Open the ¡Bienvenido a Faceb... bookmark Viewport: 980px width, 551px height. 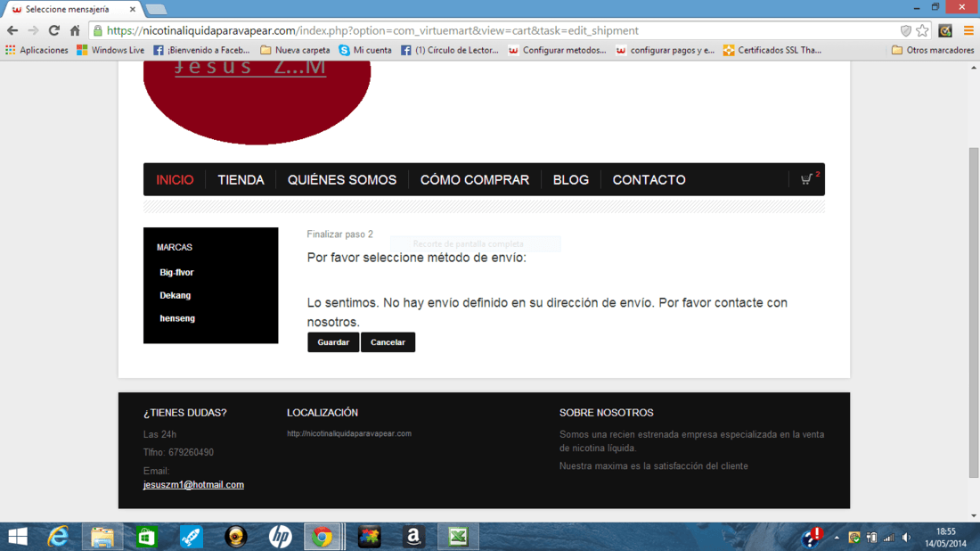(x=201, y=50)
